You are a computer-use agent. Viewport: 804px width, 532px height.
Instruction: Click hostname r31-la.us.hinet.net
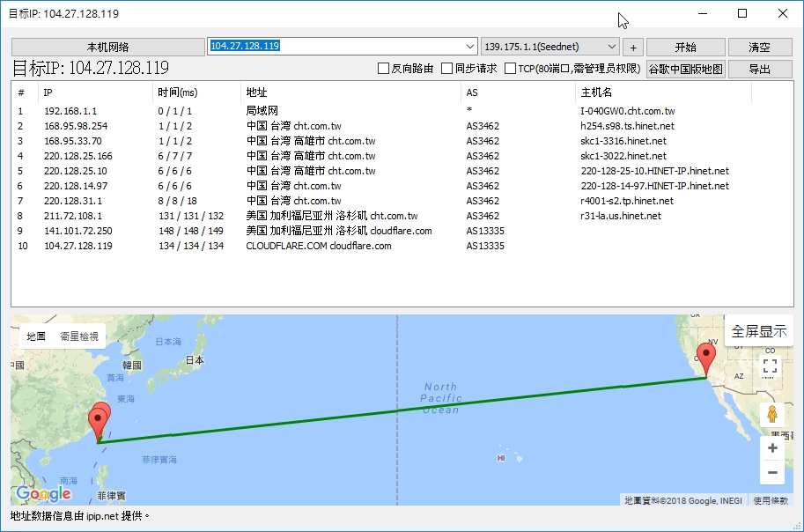(621, 216)
